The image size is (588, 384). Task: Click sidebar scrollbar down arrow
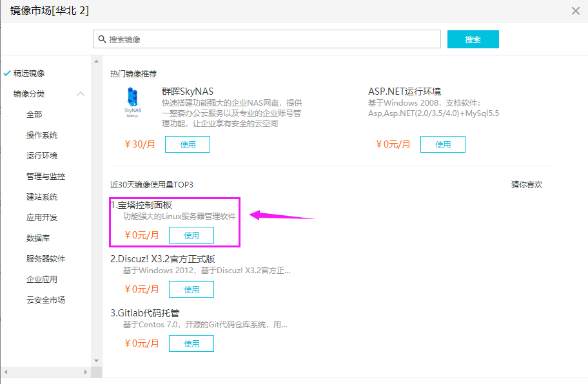pos(96,361)
